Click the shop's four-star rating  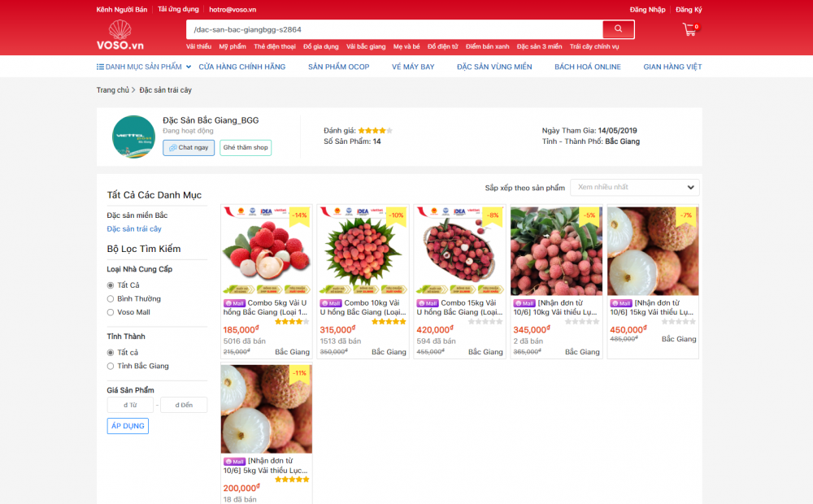tap(375, 130)
